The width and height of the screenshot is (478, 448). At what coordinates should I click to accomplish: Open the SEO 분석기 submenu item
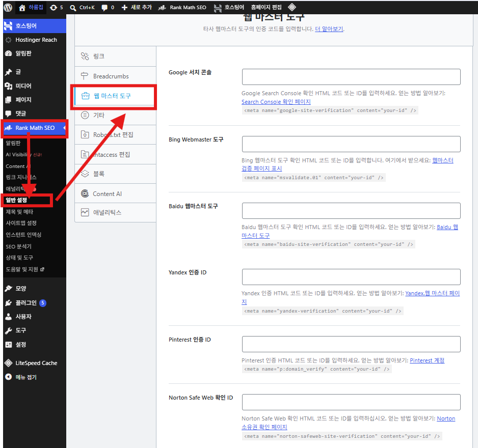[x=18, y=246]
